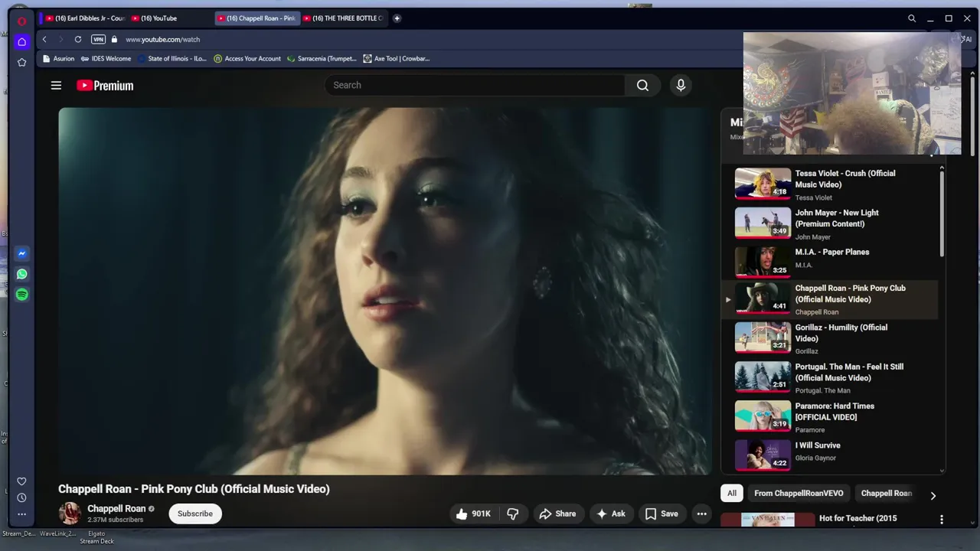
Task: Select Chappell Roan - Pink Pony Club playlist row
Action: (x=831, y=299)
